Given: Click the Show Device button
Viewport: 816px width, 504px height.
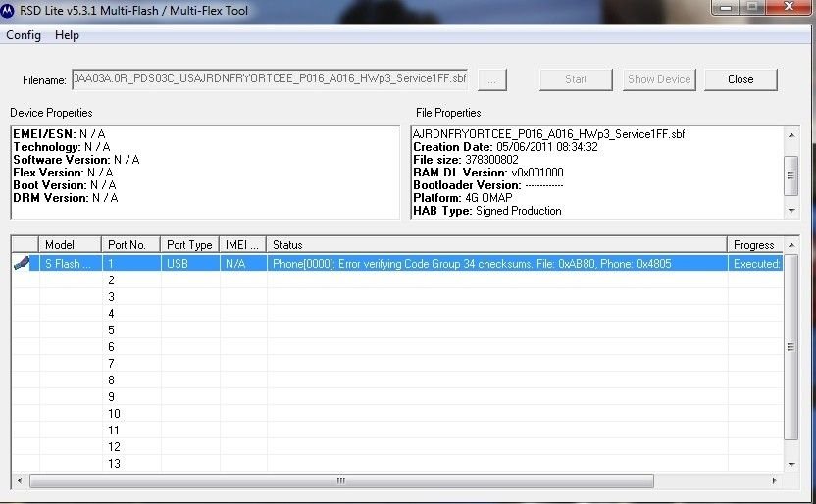Looking at the screenshot, I should coord(659,79).
